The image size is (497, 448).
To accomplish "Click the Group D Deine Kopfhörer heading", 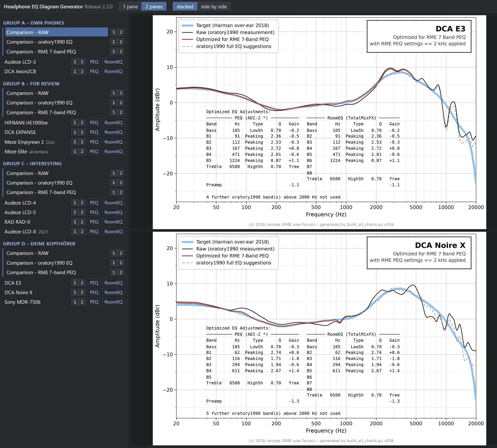I will tap(39, 243).
